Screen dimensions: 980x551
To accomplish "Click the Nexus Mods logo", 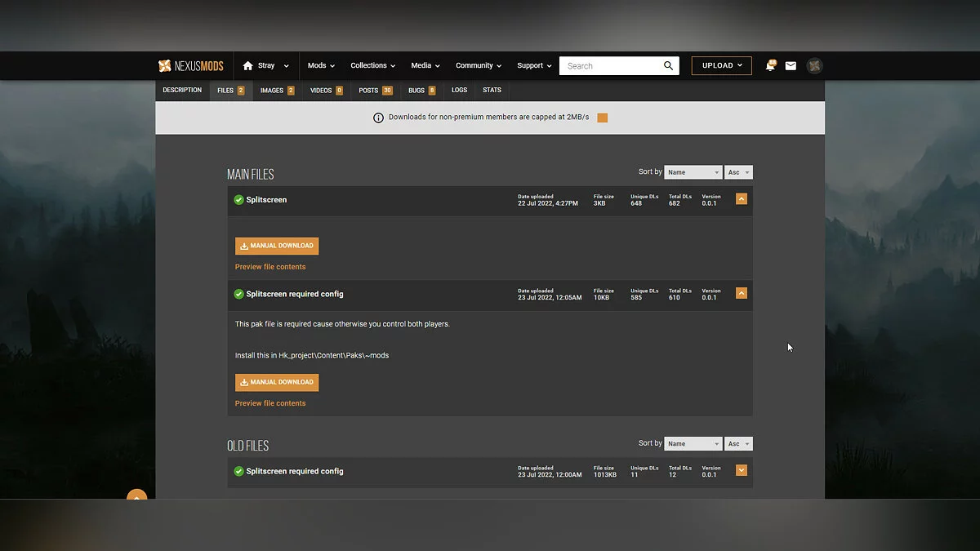I will (190, 66).
